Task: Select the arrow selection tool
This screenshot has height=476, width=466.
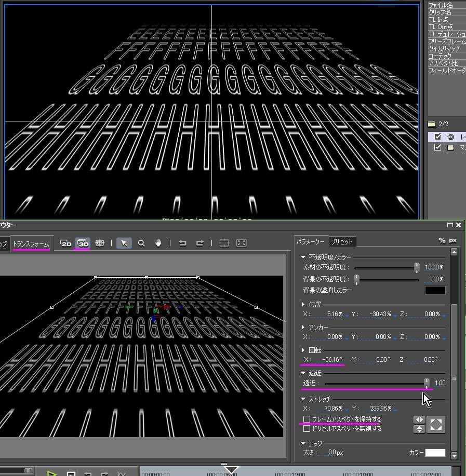Action: tap(124, 243)
